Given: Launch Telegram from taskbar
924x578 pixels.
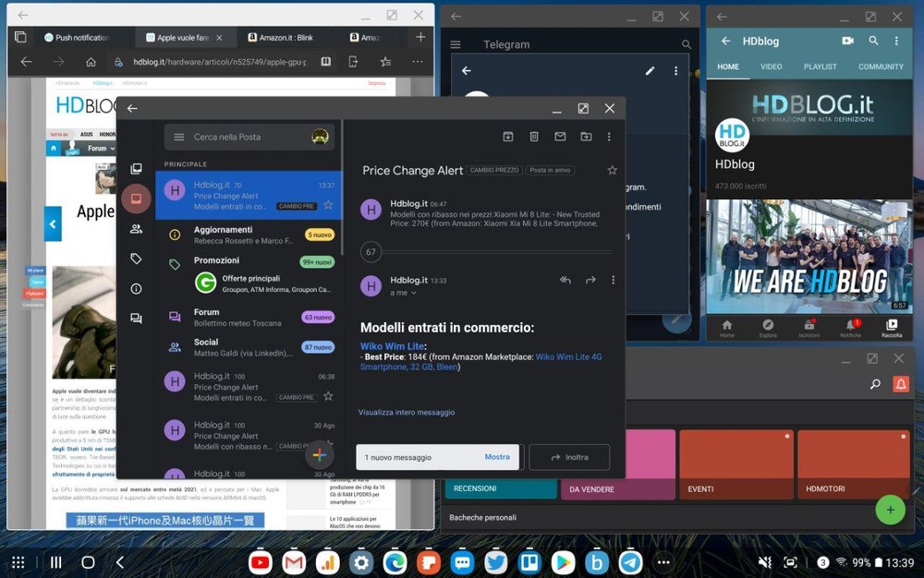Looking at the screenshot, I should click(630, 562).
